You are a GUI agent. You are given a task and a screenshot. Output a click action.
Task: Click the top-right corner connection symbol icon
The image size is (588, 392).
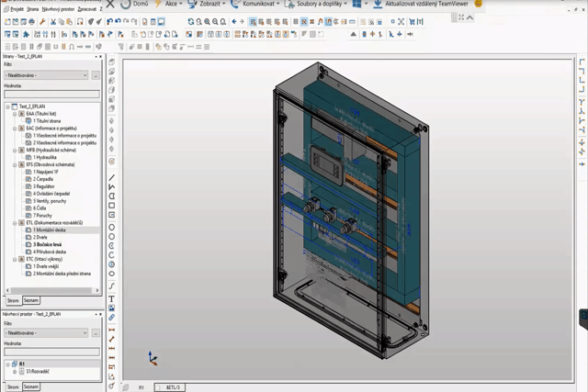(x=582, y=71)
